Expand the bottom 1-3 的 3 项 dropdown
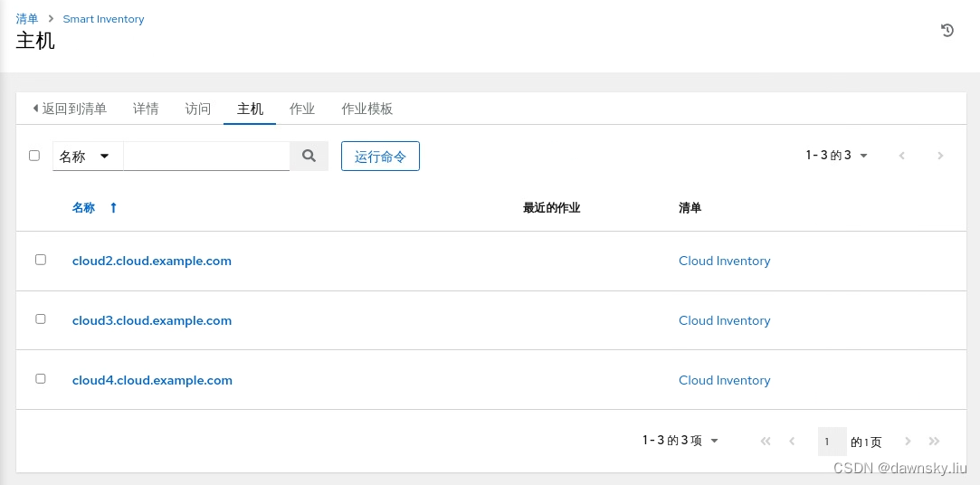980x485 pixels. point(680,441)
